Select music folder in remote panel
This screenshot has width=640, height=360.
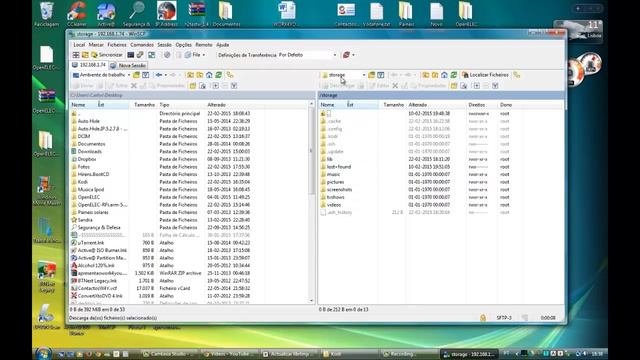333,174
